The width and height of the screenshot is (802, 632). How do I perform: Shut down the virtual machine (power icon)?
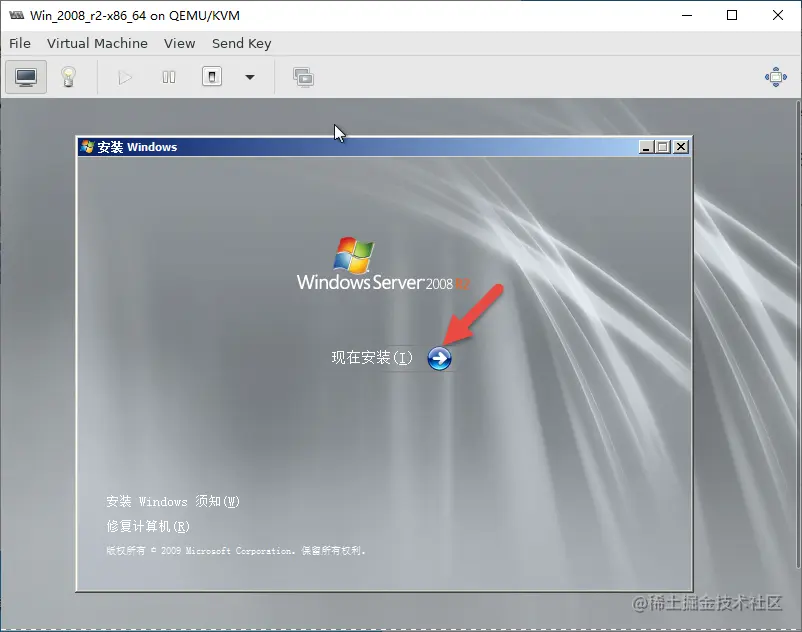pos(212,77)
